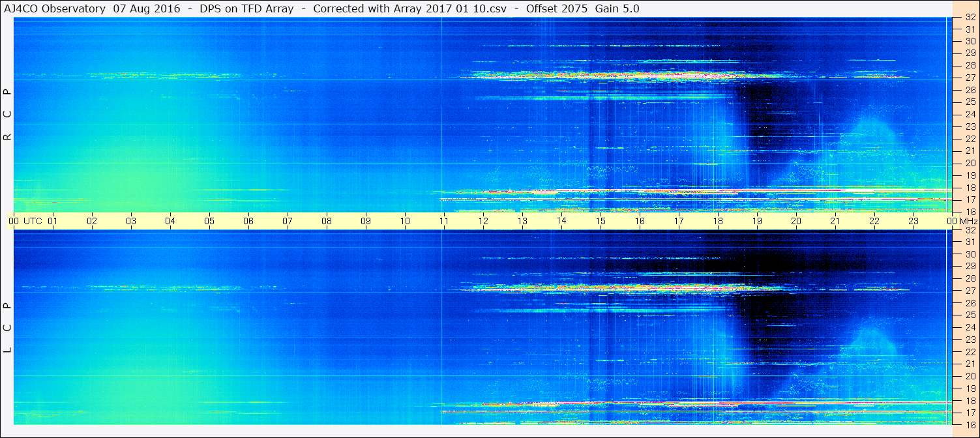Image resolution: width=980 pixels, height=438 pixels.
Task: Click the LCP polarization label on lower panel
Action: [8, 327]
